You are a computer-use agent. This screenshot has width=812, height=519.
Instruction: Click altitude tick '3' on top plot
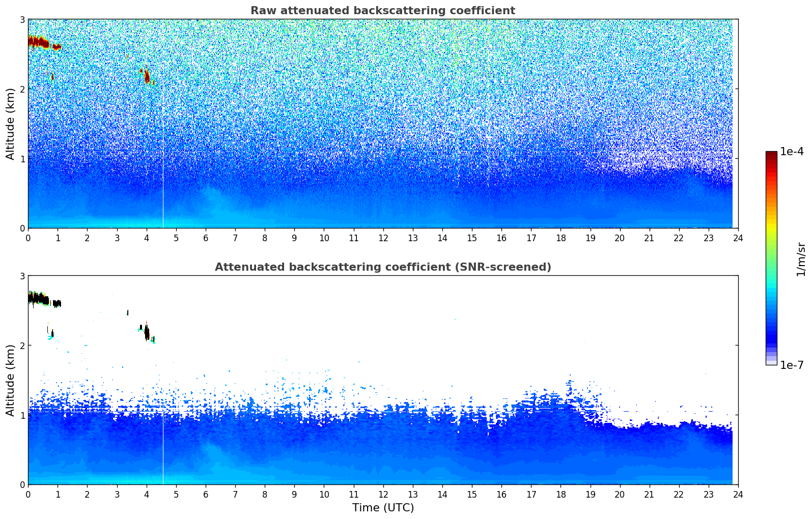22,19
